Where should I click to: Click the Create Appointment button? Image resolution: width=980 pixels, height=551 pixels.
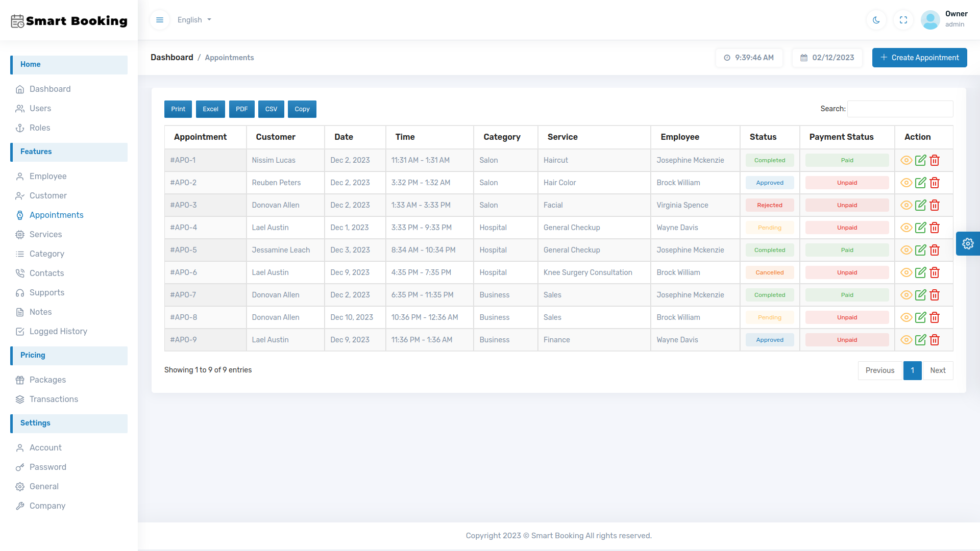[919, 58]
